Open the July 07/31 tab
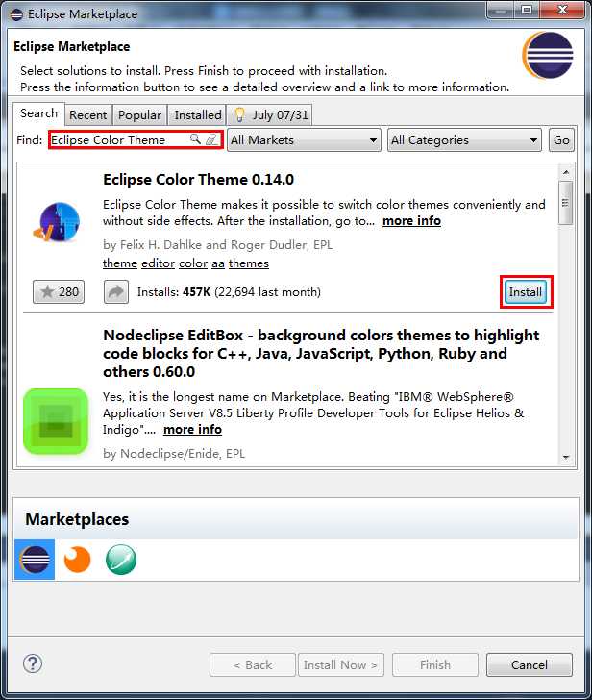 tap(271, 115)
